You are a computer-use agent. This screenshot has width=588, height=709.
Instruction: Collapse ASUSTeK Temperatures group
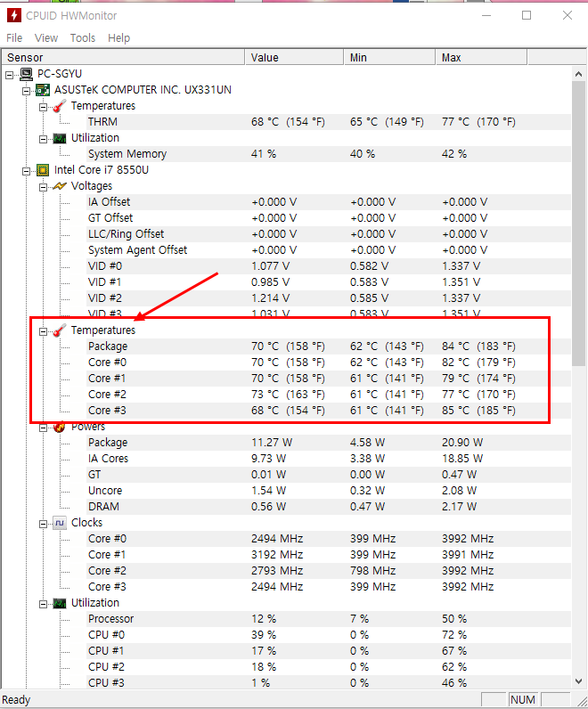(x=43, y=107)
